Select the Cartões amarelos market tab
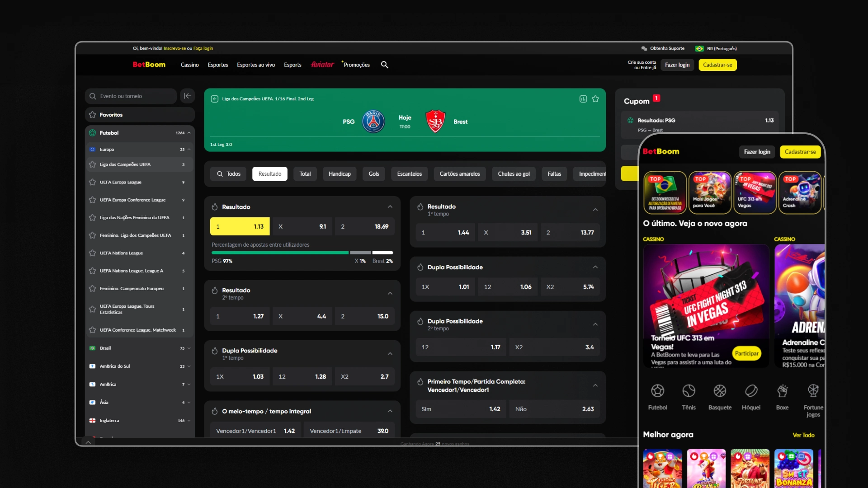868x488 pixels. coord(460,174)
